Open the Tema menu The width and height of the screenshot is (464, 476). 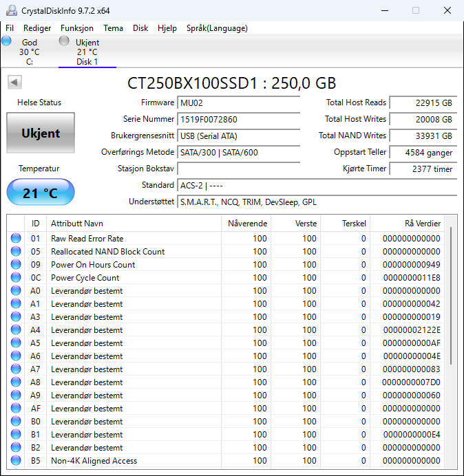[x=113, y=28]
